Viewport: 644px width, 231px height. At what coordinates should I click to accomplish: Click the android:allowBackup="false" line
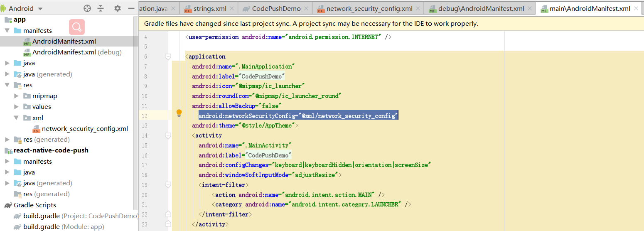click(237, 106)
